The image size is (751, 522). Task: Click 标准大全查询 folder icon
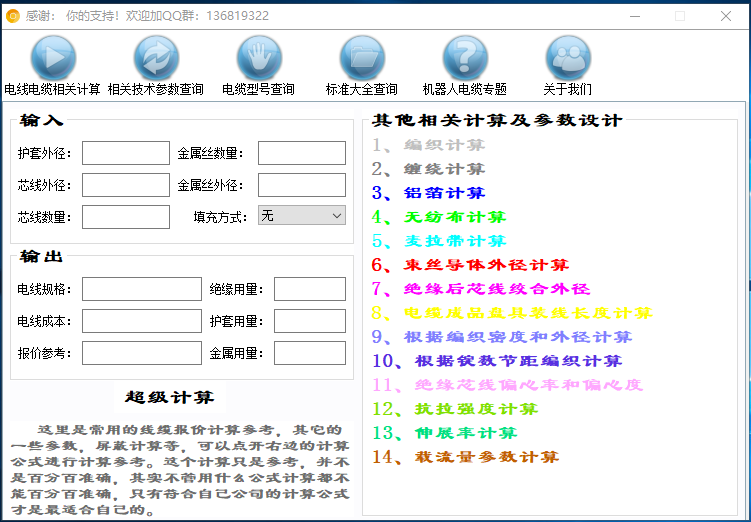click(x=361, y=58)
